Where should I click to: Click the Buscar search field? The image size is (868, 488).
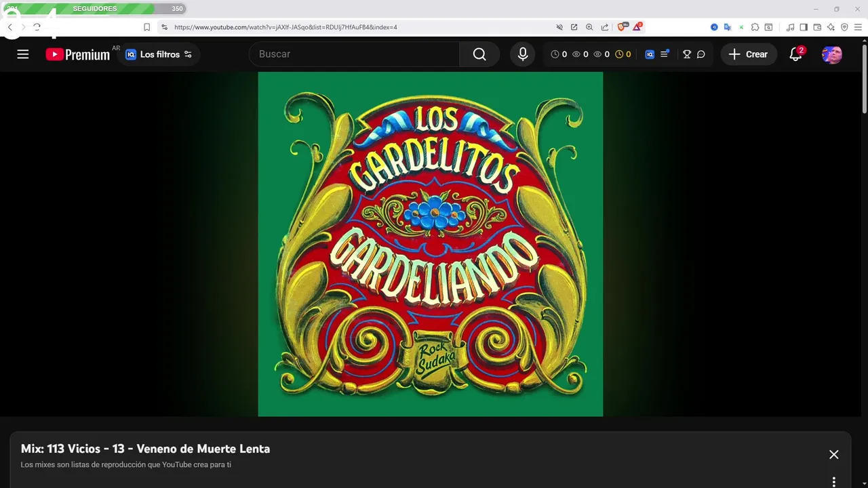coord(354,54)
